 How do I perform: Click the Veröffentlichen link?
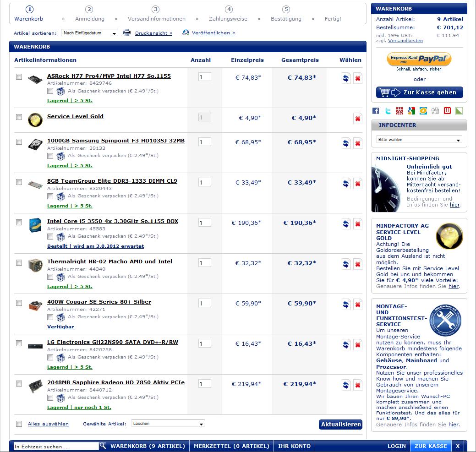pyautogui.click(x=213, y=33)
